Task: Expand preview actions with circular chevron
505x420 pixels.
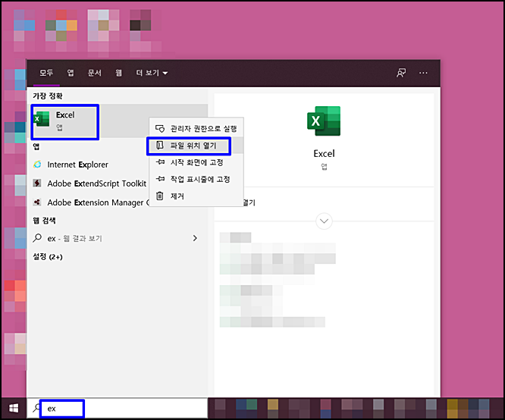Action: (x=324, y=221)
